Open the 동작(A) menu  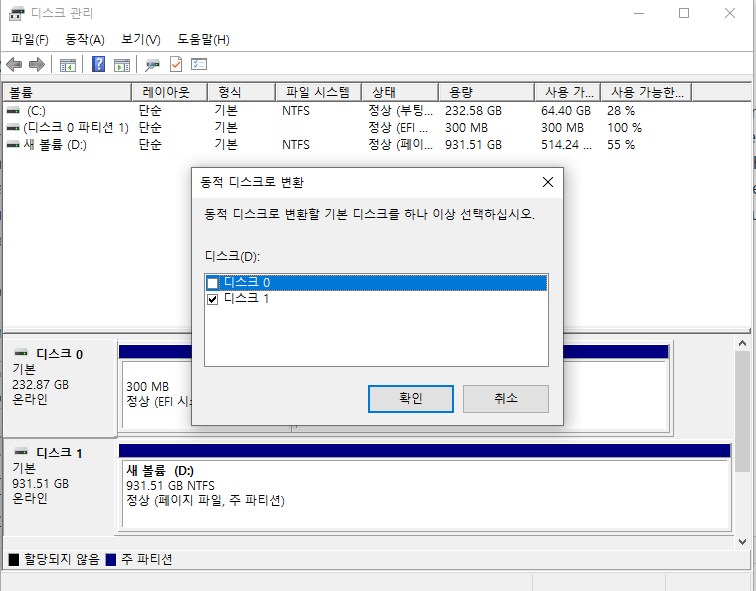coord(85,40)
